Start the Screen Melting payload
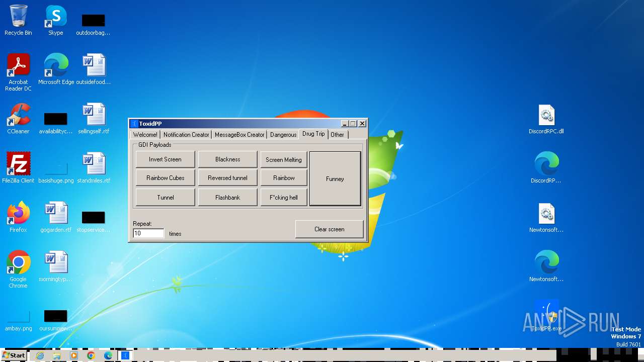The image size is (644, 362). 284,160
